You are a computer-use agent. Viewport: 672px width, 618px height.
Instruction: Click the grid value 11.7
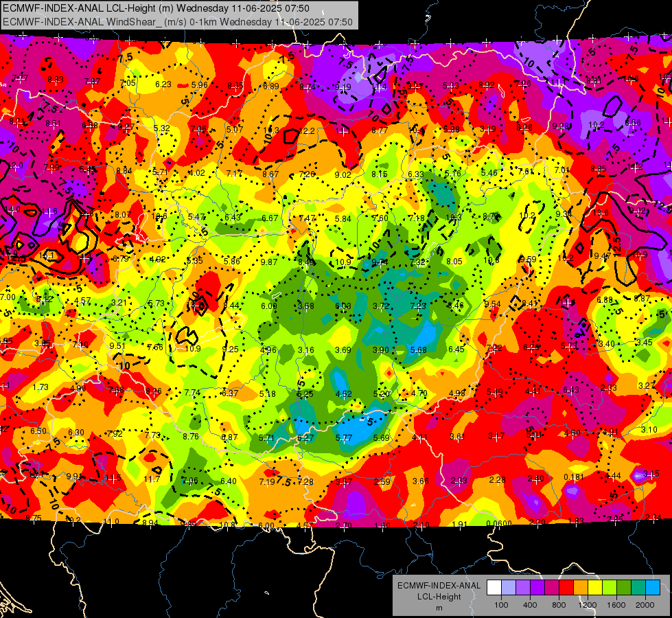tap(152, 479)
